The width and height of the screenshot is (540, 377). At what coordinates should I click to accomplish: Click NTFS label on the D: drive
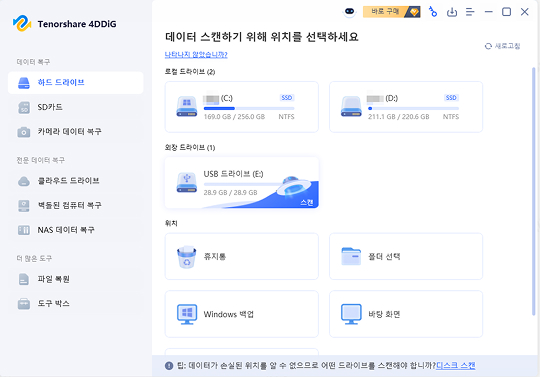(451, 117)
